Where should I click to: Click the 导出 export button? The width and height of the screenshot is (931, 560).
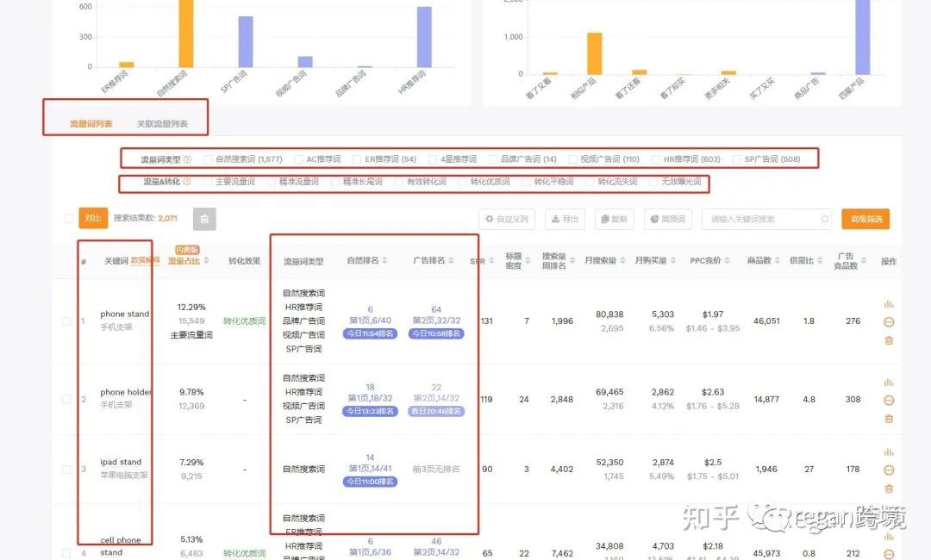565,219
